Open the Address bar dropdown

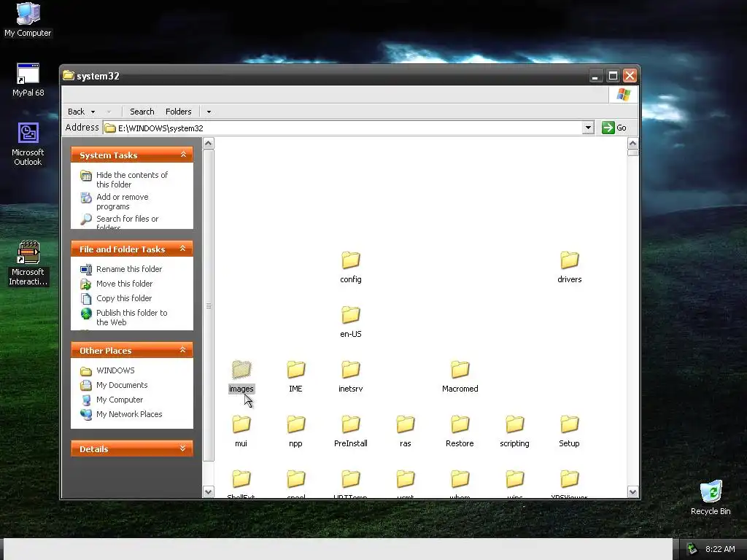[588, 128]
